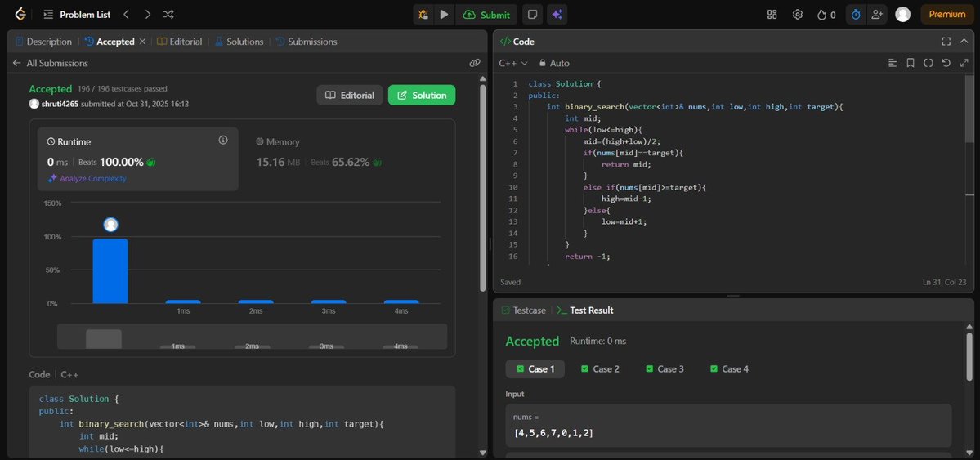Click the format code lines icon
Image resolution: width=980 pixels, height=460 pixels.
pos(893,63)
